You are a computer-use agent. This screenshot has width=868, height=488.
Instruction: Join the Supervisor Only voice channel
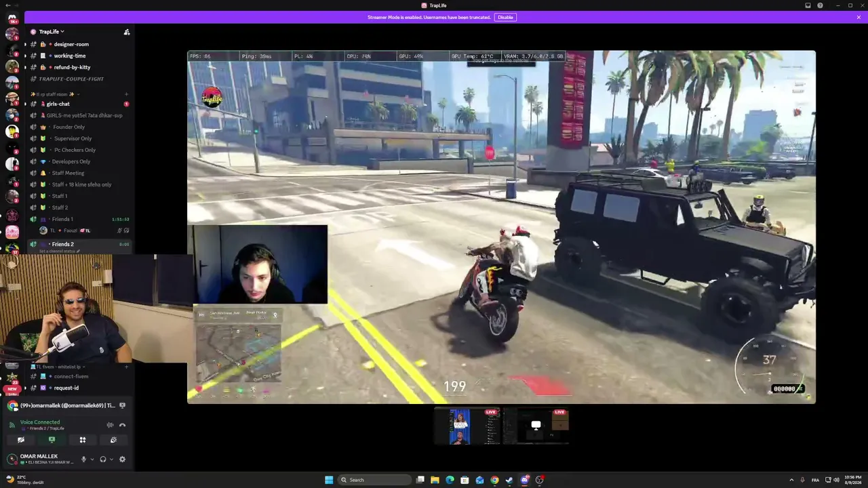(x=79, y=138)
